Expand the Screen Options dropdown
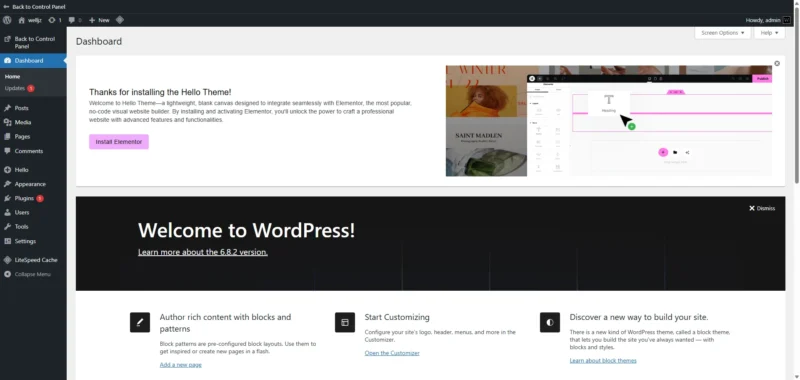 point(722,33)
